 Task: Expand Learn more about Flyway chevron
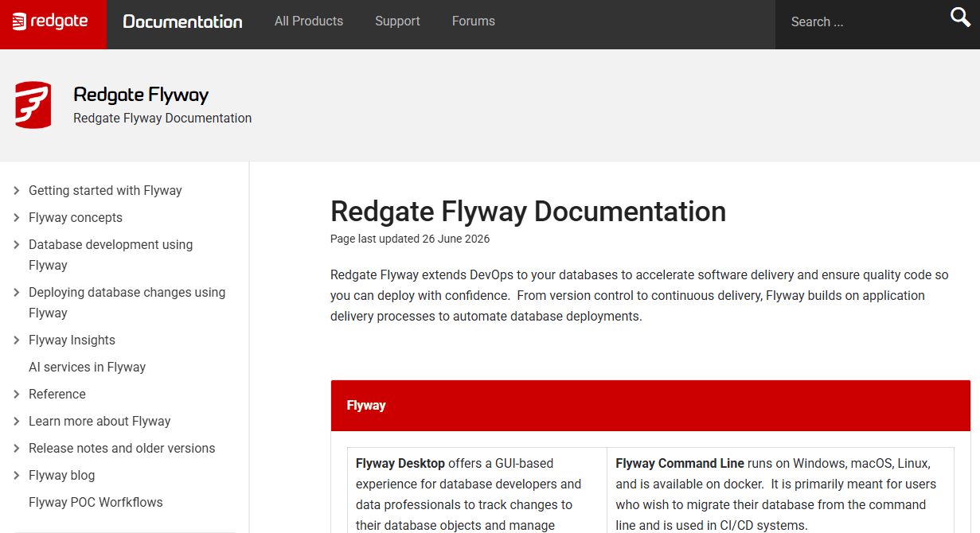[17, 422]
